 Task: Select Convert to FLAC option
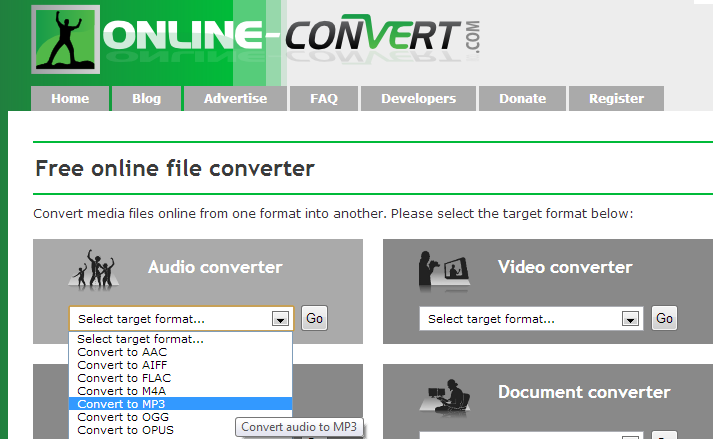click(181, 378)
